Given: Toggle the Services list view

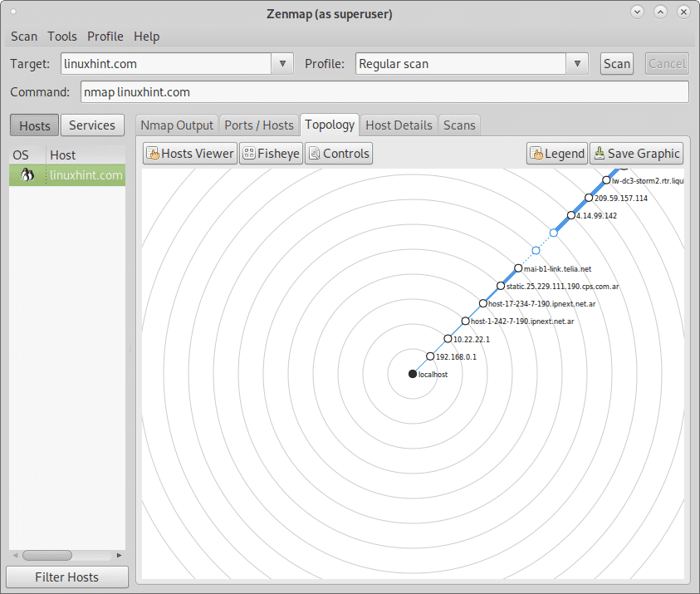Looking at the screenshot, I should click(x=91, y=125).
